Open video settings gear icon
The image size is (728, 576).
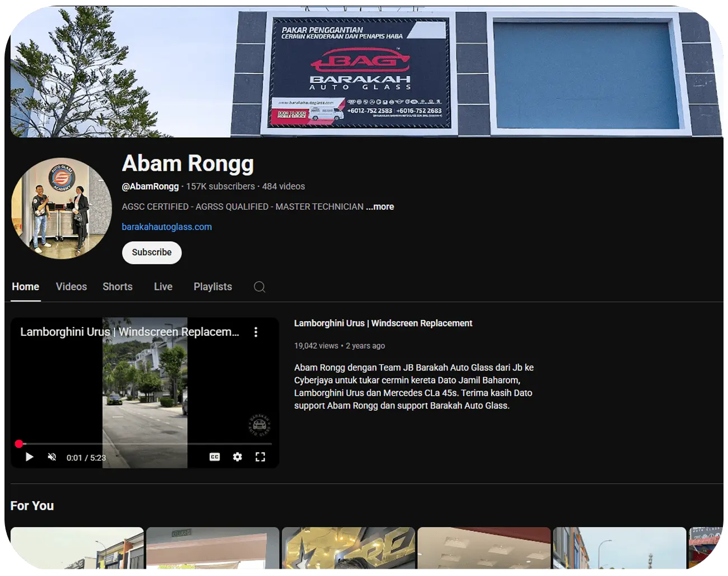[237, 457]
